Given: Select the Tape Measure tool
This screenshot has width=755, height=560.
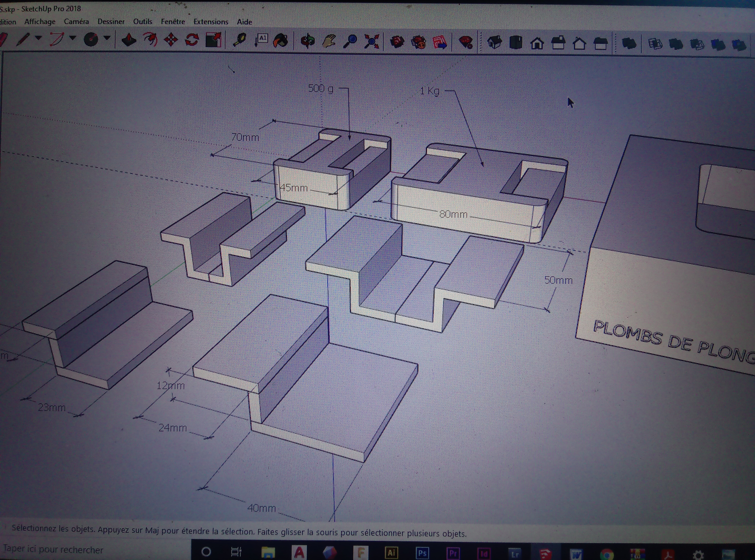Looking at the screenshot, I should pos(240,41).
